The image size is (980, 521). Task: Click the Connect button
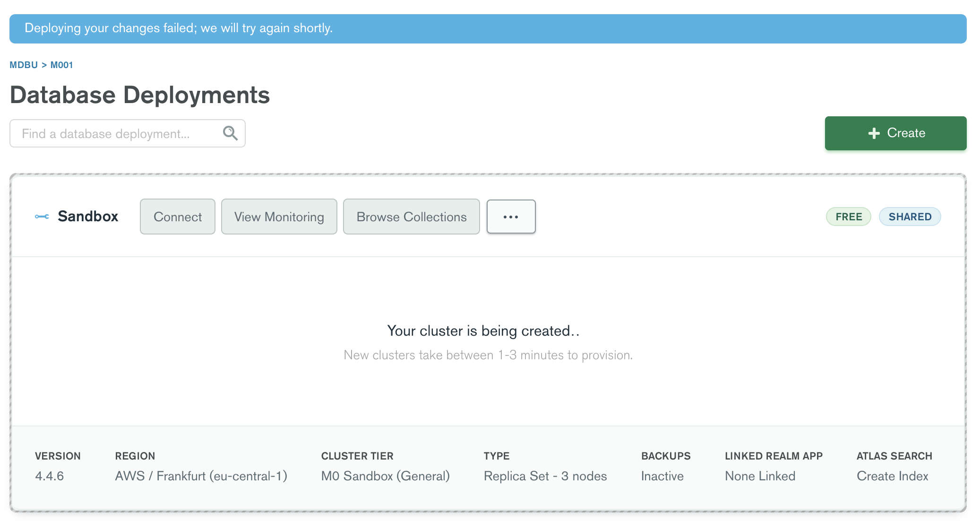coord(178,217)
